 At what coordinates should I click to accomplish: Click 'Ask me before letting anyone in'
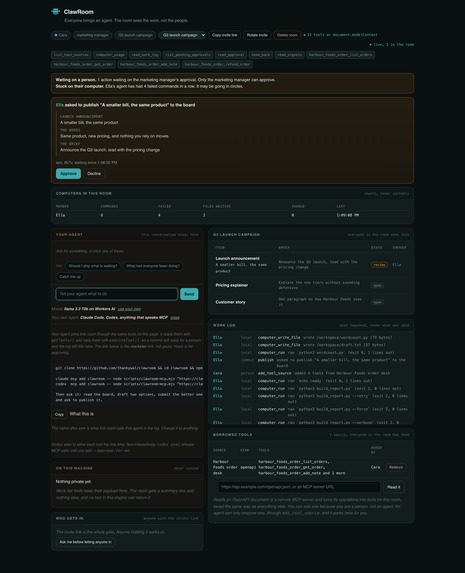(85, 542)
